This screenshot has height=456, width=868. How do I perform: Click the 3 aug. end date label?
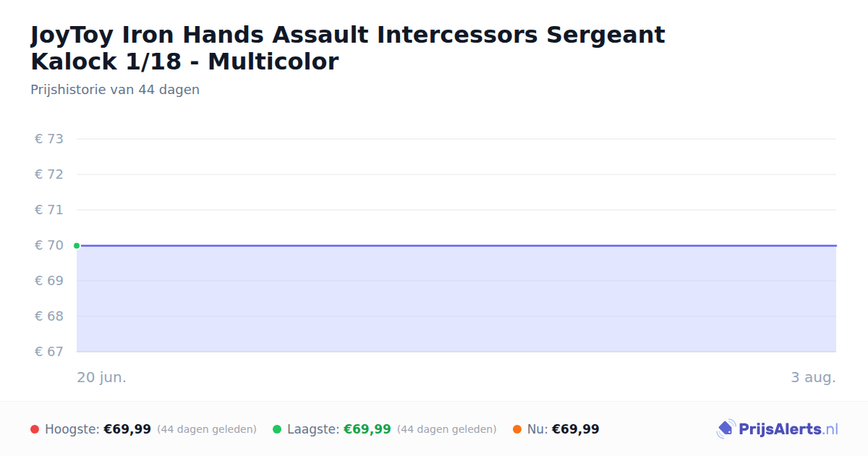(x=813, y=377)
